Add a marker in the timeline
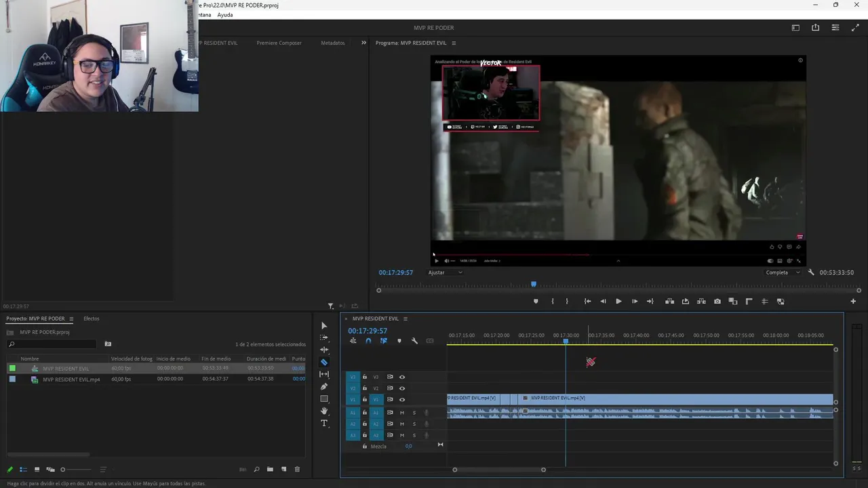The width and height of the screenshot is (868, 488). coord(399,341)
